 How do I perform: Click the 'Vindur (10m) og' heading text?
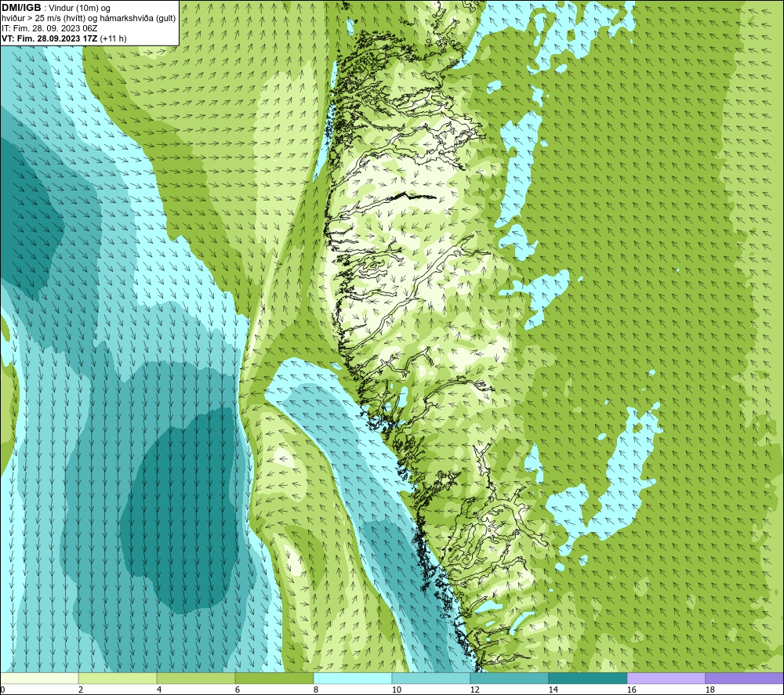click(x=81, y=9)
